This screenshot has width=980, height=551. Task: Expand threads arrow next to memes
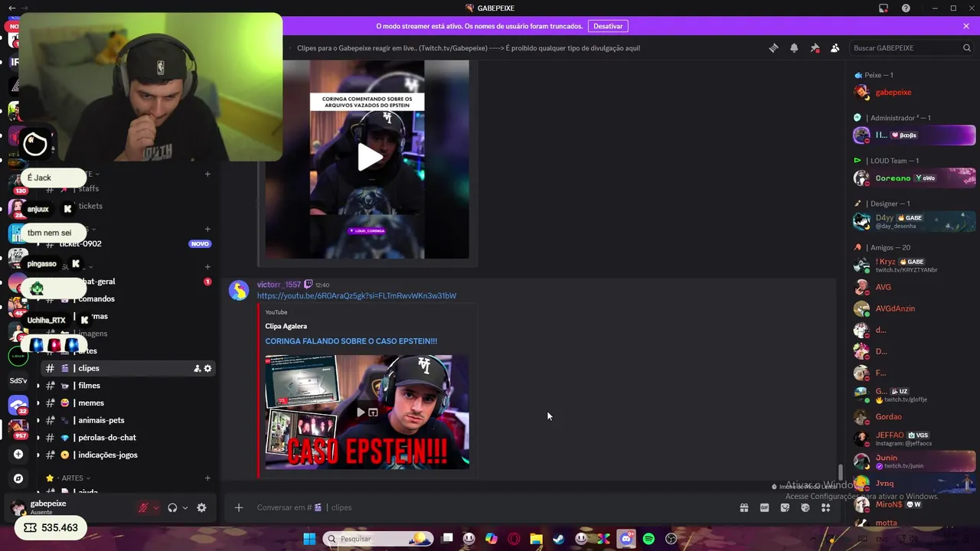[38, 403]
